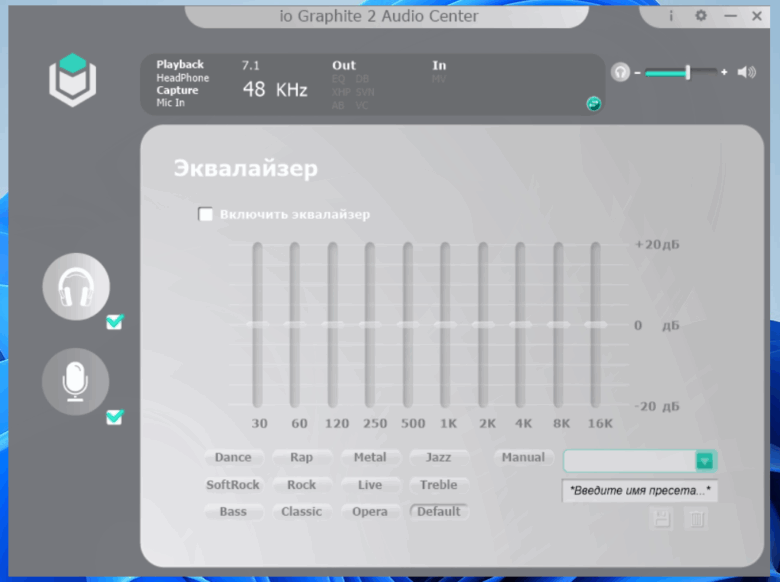Click the preset name input field

click(640, 490)
